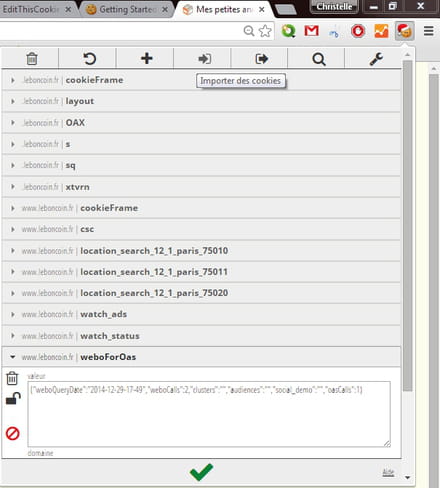Open the Gmail extension icon

(312, 31)
